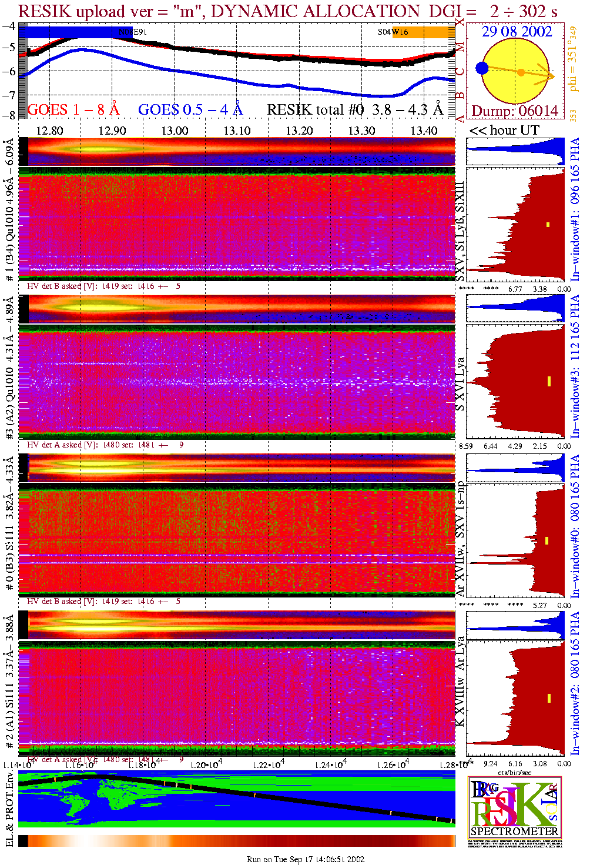590x868 pixels.
Task: Click the blue GOES 0.5 – 4 Å legend label
Action: click(x=190, y=110)
